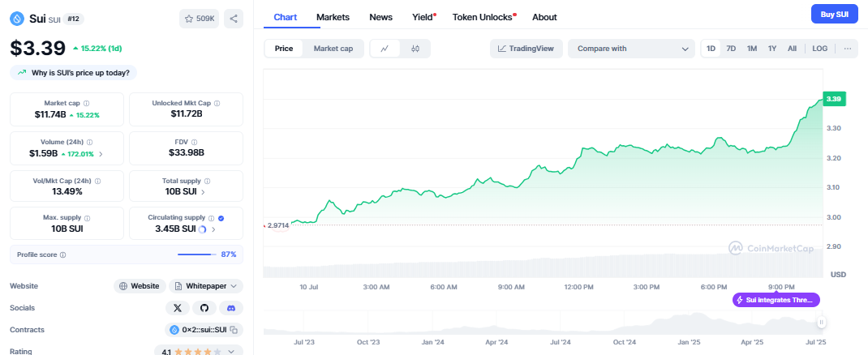Open the X (Twitter) social link

177,308
